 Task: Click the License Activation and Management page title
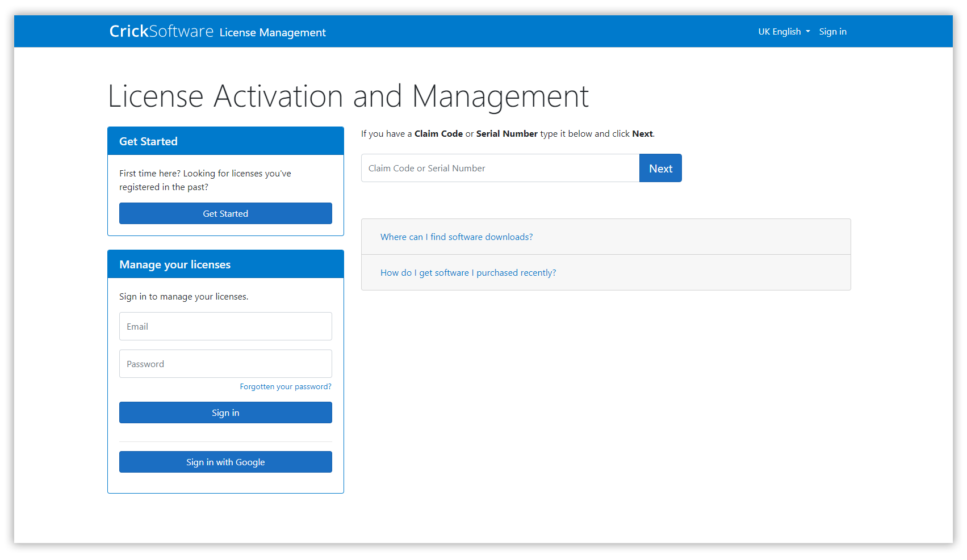coord(348,96)
